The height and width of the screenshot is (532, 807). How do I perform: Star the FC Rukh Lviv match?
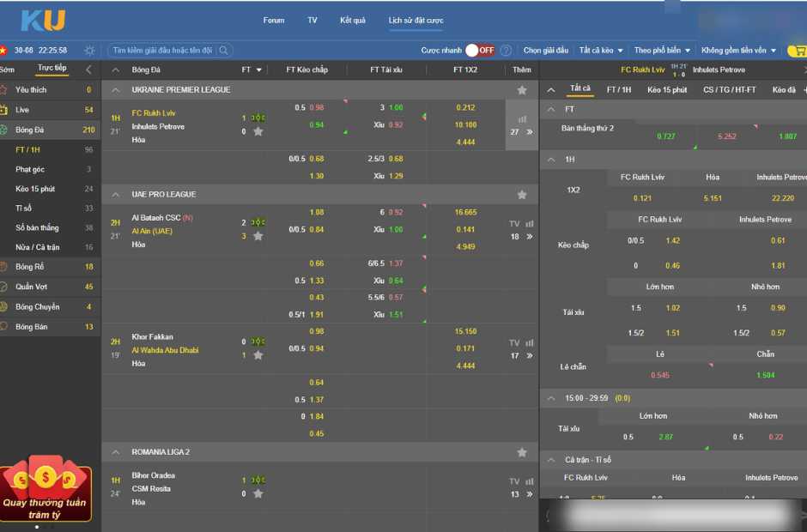258,132
